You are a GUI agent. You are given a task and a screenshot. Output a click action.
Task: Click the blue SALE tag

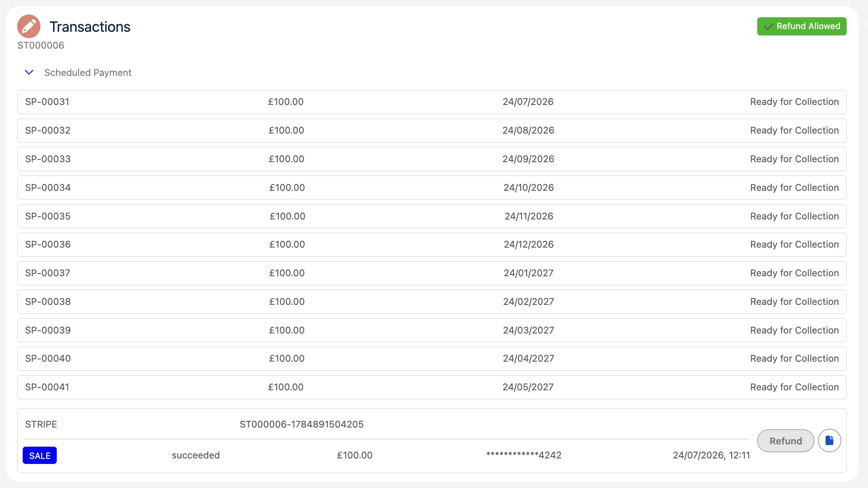[39, 455]
